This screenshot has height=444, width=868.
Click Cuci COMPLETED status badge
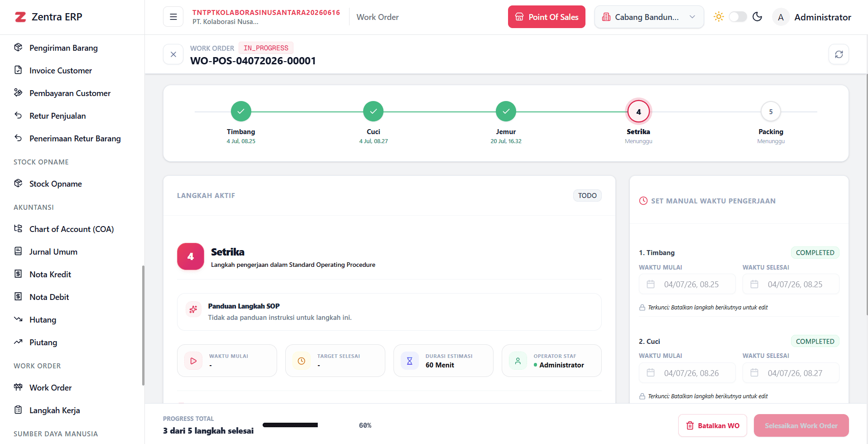click(x=815, y=341)
